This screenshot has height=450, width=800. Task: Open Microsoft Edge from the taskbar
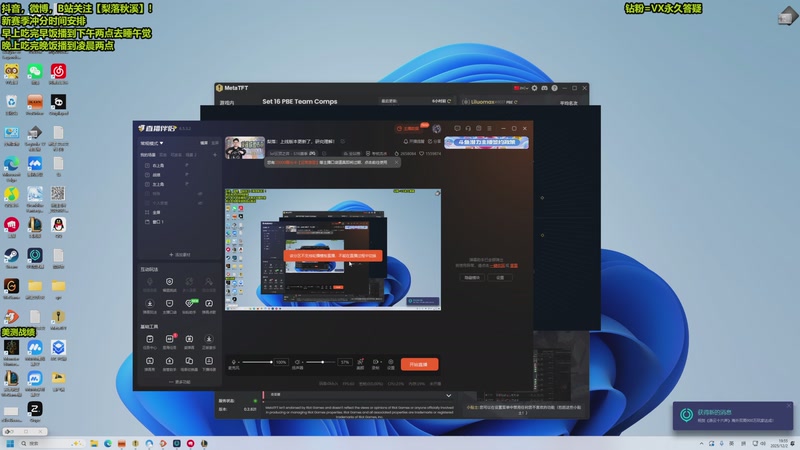point(108,443)
